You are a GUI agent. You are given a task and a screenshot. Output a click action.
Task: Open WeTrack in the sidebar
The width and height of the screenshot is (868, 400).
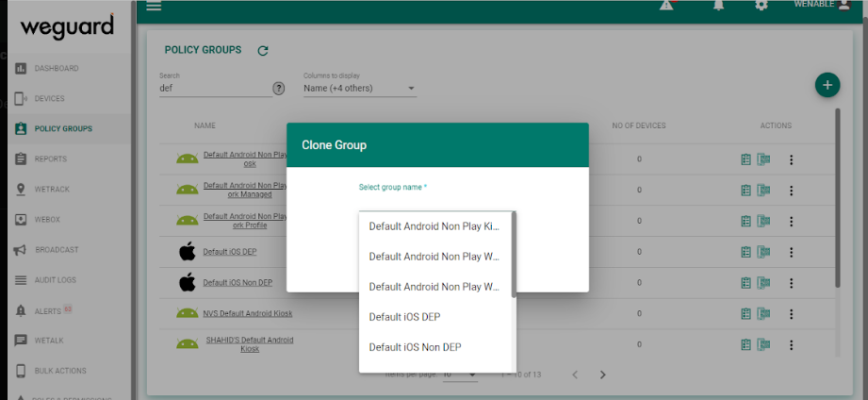(x=52, y=190)
